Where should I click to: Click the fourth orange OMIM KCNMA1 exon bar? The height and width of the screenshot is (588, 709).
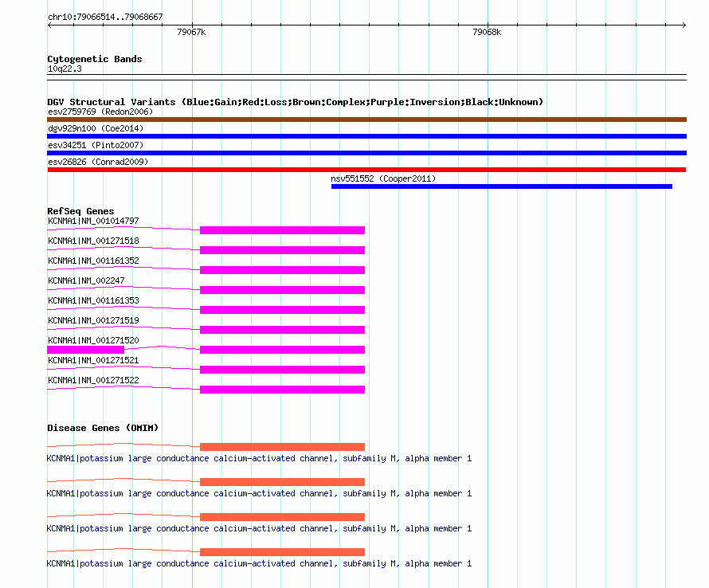tap(282, 552)
